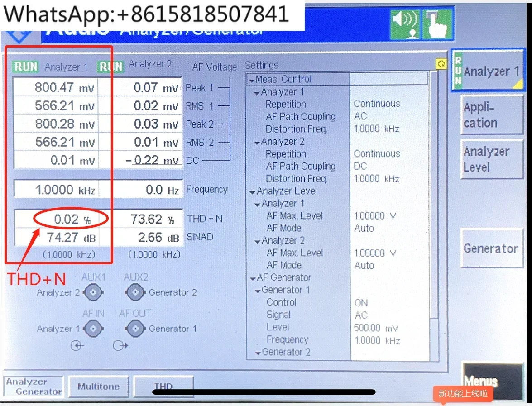Select Analyzer 2 AF Path Coupling value DC
This screenshot has height=406, width=532.
(x=360, y=166)
